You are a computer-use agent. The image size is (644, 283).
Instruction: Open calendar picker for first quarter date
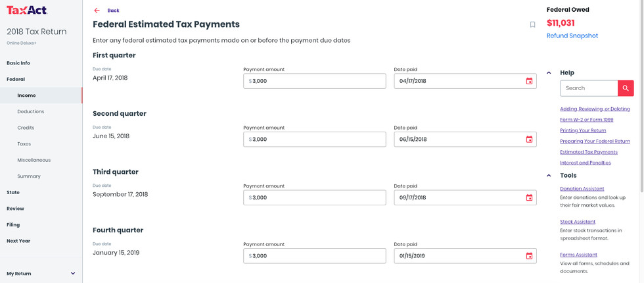(529, 81)
